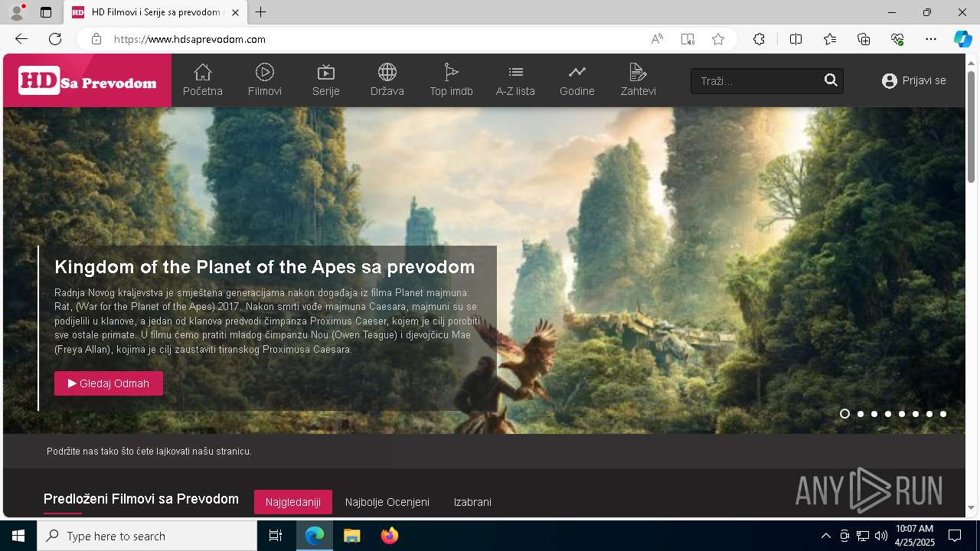Viewport: 980px width, 551px height.
Task: Select the fourth carousel slide dot
Action: (x=888, y=414)
